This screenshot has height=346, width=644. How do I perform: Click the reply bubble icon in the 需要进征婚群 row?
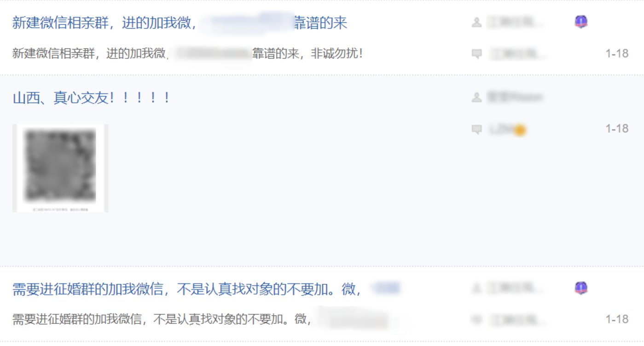coord(477,319)
